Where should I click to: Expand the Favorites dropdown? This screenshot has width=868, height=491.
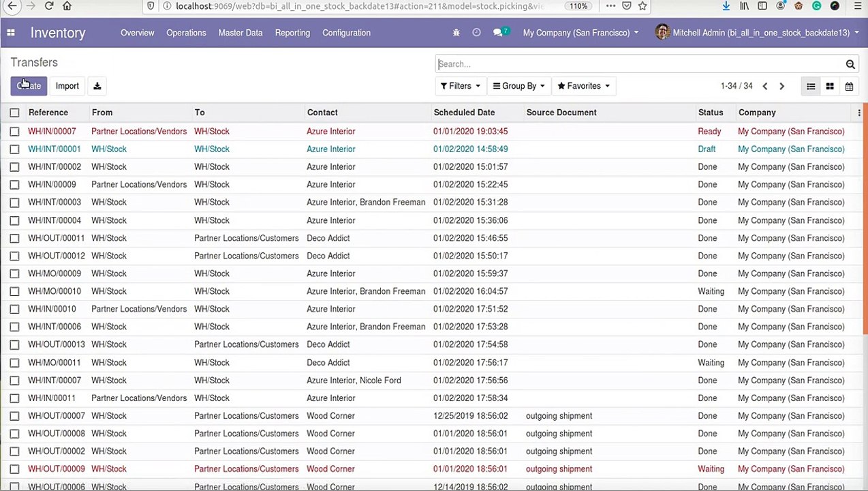click(x=583, y=86)
